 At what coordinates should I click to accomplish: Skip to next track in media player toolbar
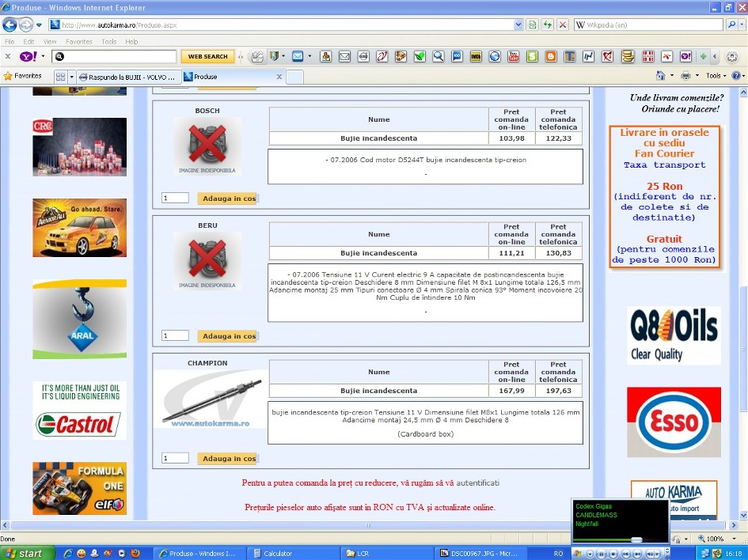pos(637,554)
